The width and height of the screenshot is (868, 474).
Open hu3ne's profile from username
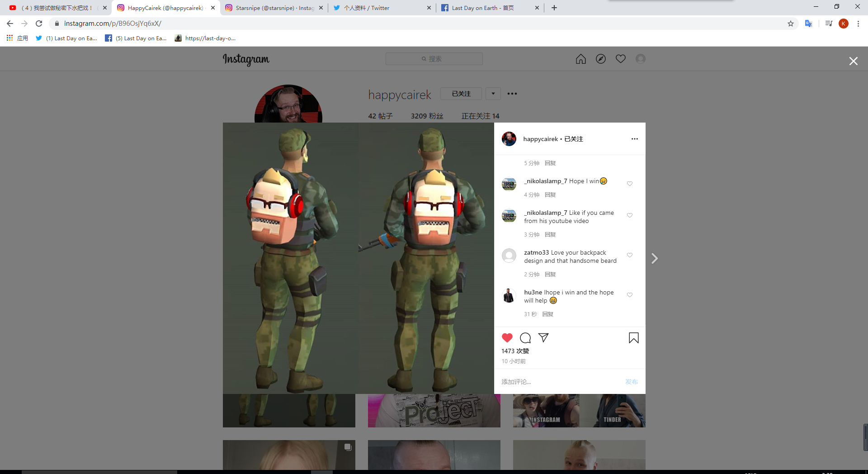pyautogui.click(x=533, y=293)
